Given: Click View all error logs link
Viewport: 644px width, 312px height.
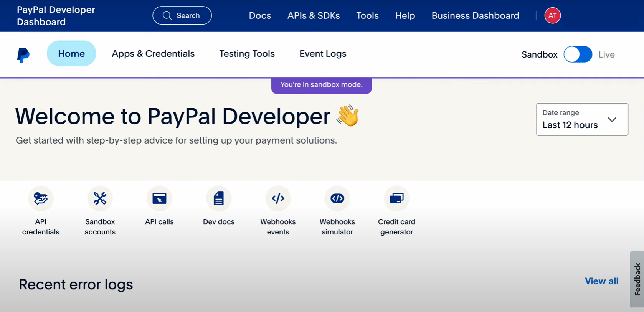Looking at the screenshot, I should [x=601, y=281].
